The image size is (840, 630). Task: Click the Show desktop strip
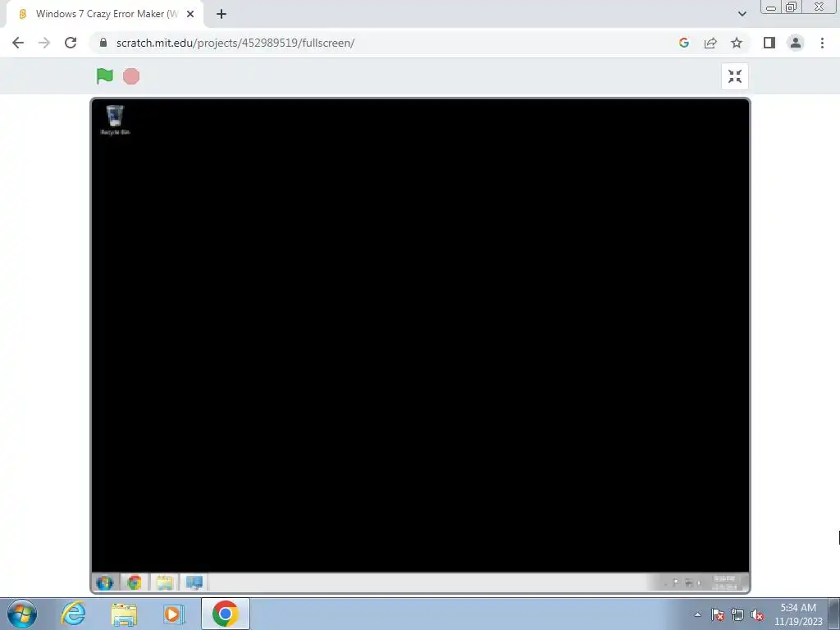pyautogui.click(x=834, y=614)
